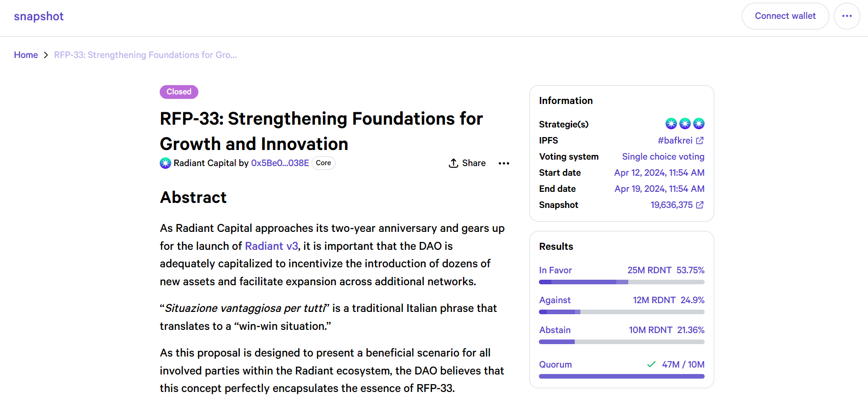Select the middle strategy icon
Screen dimensions: 868x403
[685, 124]
